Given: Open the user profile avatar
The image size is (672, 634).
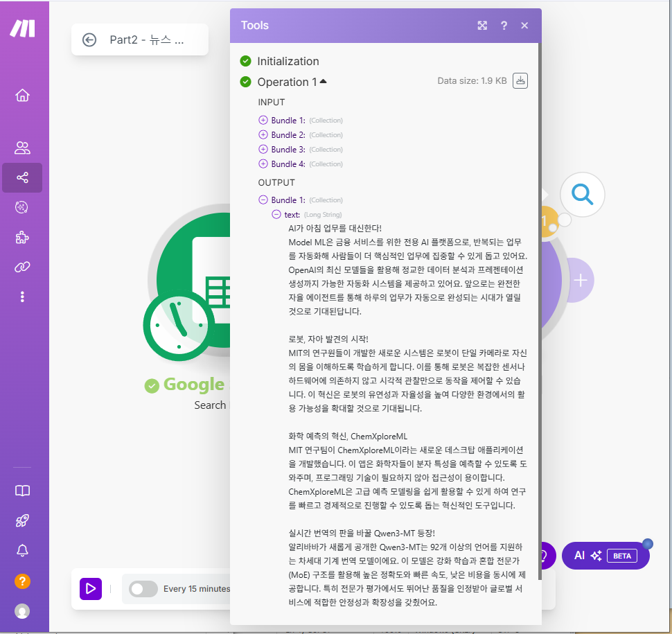Looking at the screenshot, I should point(22,611).
